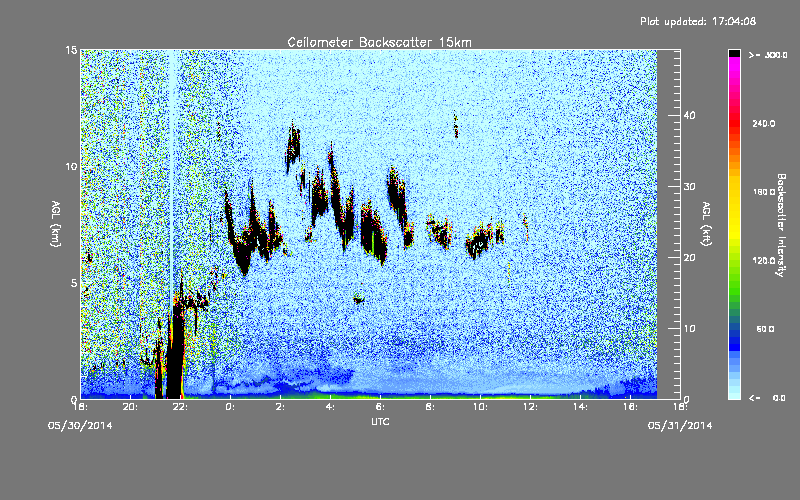Click the 'Backscatter Intensity' colorbar title
Viewport: 800px width, 500px height.
click(x=781, y=225)
